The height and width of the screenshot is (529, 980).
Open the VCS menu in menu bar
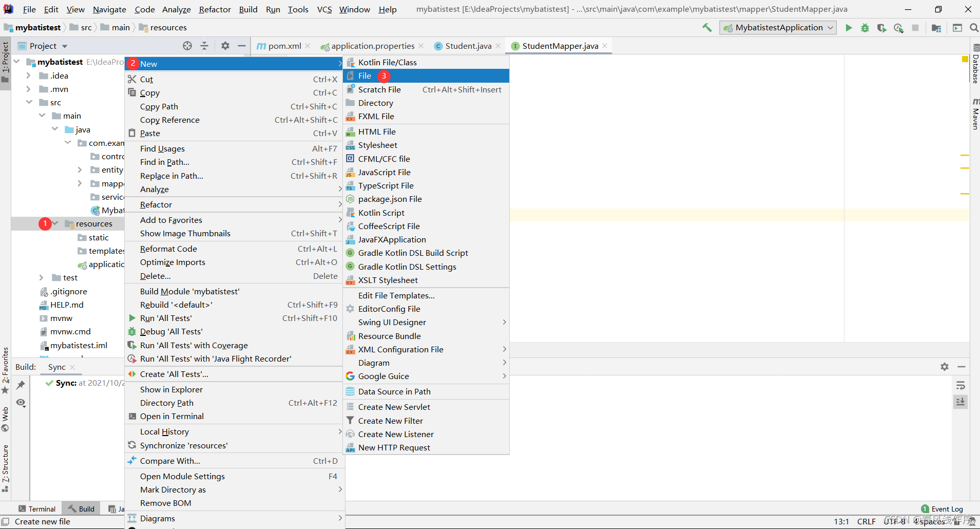point(324,9)
